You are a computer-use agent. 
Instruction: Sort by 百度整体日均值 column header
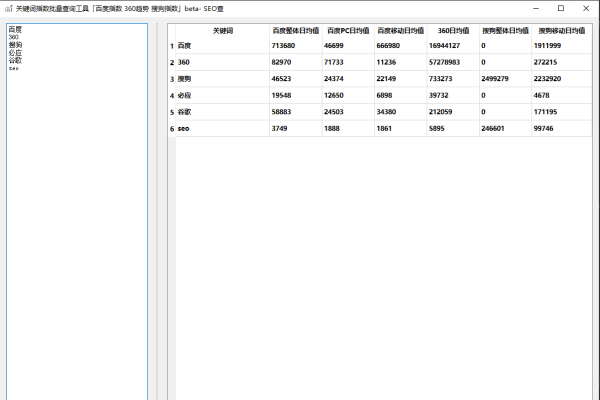pos(296,31)
